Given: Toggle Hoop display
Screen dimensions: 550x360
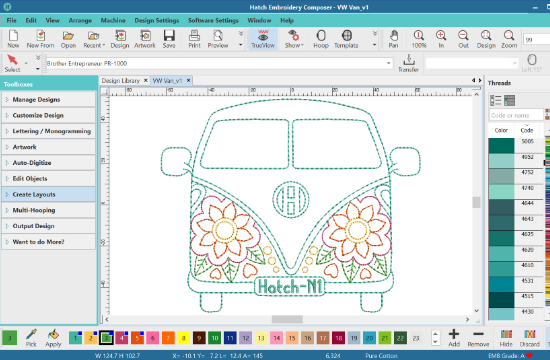Looking at the screenshot, I should 321,39.
